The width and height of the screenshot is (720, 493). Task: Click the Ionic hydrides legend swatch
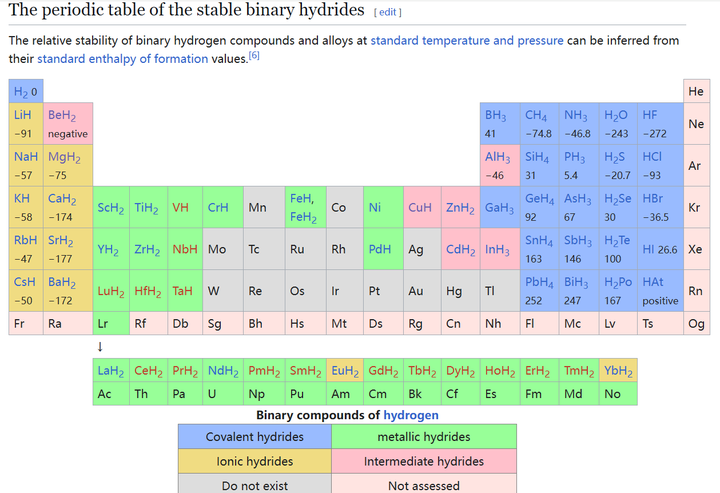coord(254,461)
